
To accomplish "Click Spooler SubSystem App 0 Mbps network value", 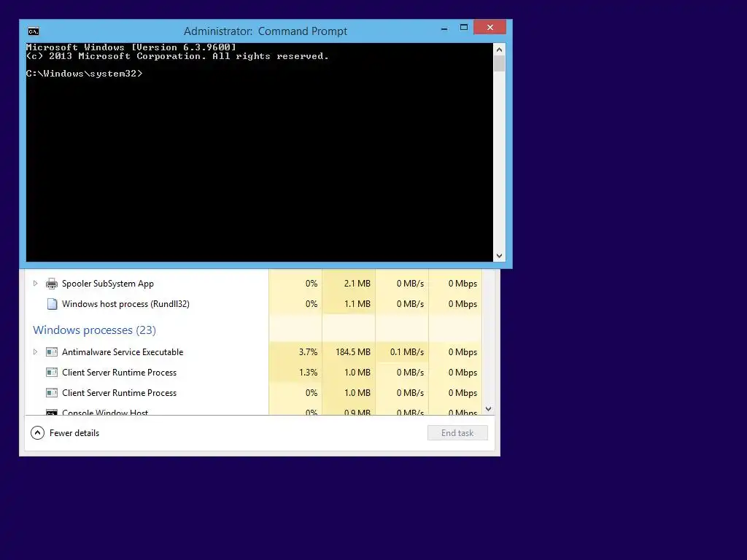I will (462, 284).
